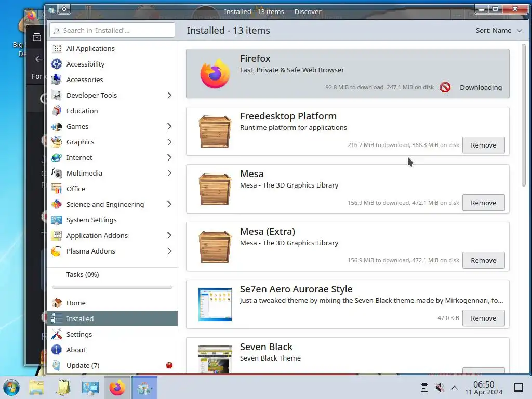Click the Multimedia speaker icon
This screenshot has height=399, width=532.
(56, 173)
